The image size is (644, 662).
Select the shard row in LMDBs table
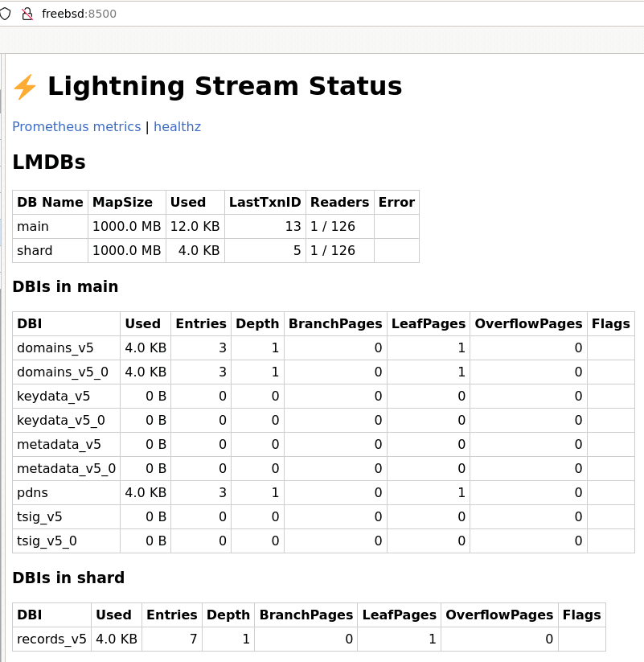[x=35, y=251]
